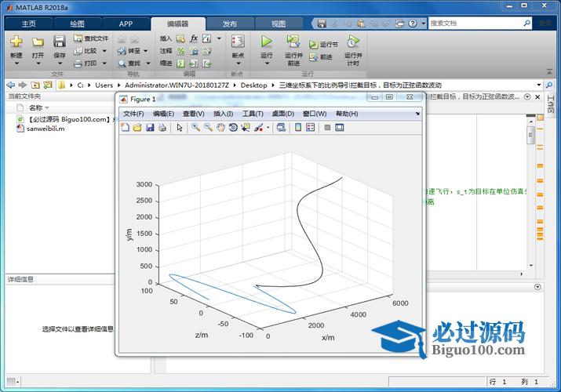This screenshot has height=392, width=561.
Task: Switch to the 绘图 (Plots) ribbon tab
Action: (x=78, y=24)
